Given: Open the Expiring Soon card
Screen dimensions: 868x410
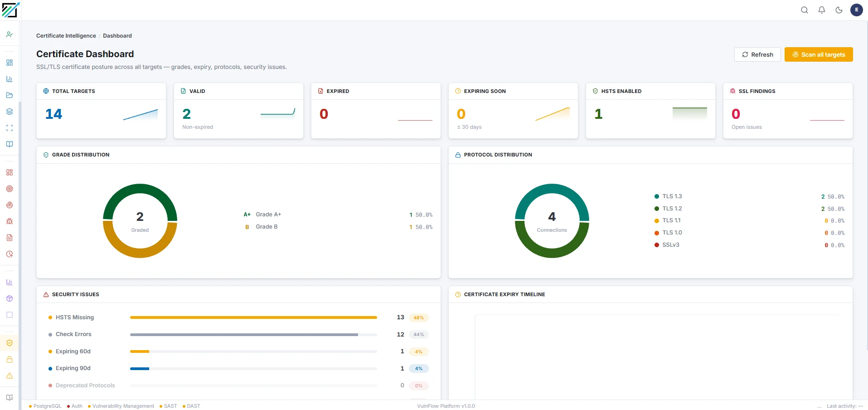Looking at the screenshot, I should 513,111.
